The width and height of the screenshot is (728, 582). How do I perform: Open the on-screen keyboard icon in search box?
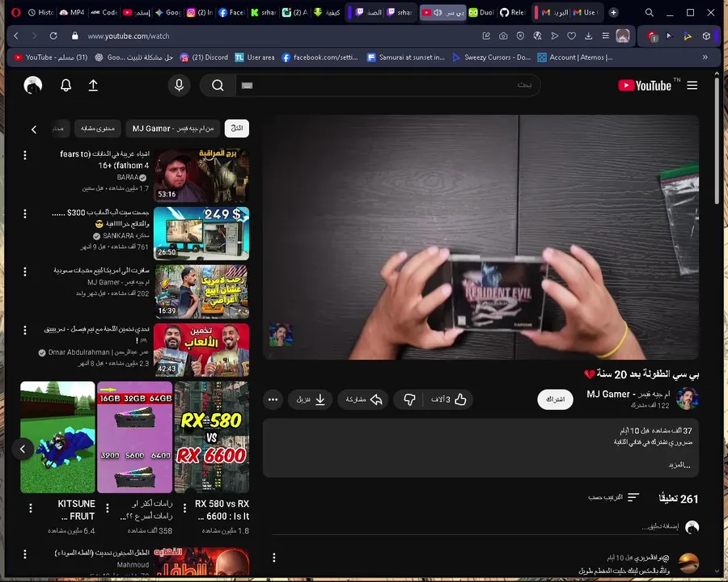247,86
